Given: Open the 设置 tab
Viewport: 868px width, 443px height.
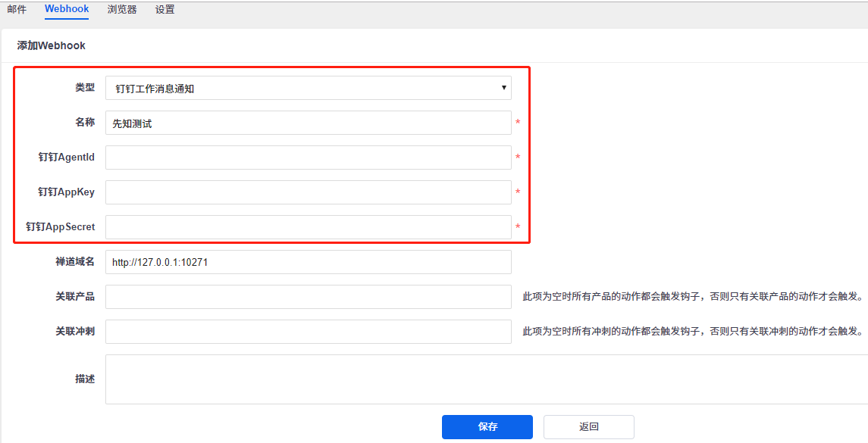Looking at the screenshot, I should point(165,9).
